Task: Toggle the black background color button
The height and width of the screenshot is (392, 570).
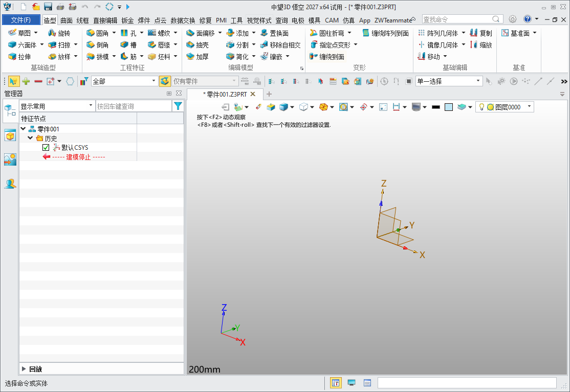Action: pos(436,107)
